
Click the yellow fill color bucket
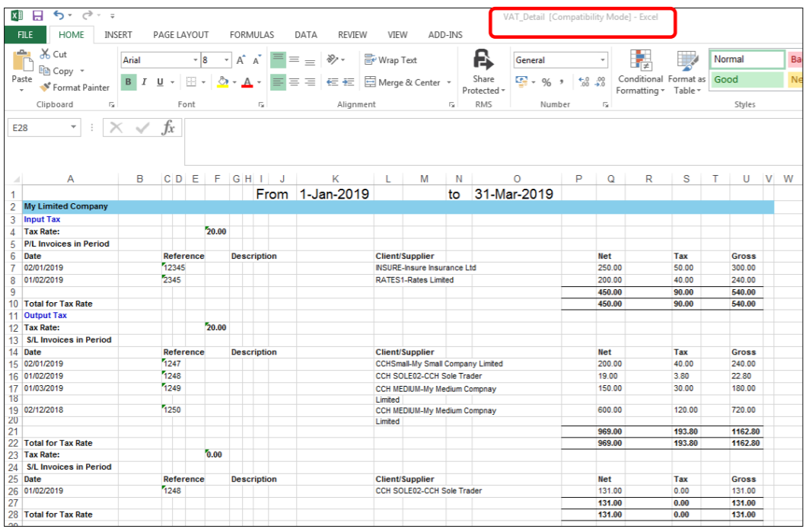tap(223, 82)
